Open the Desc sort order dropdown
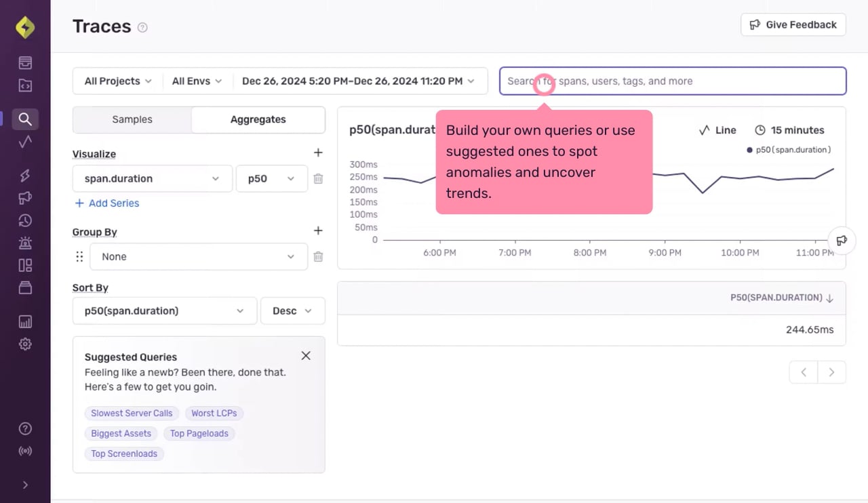The image size is (868, 503). pos(293,311)
